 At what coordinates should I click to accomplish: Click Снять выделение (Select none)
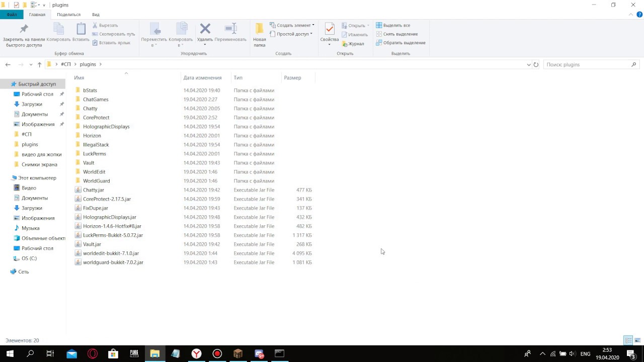396,34
